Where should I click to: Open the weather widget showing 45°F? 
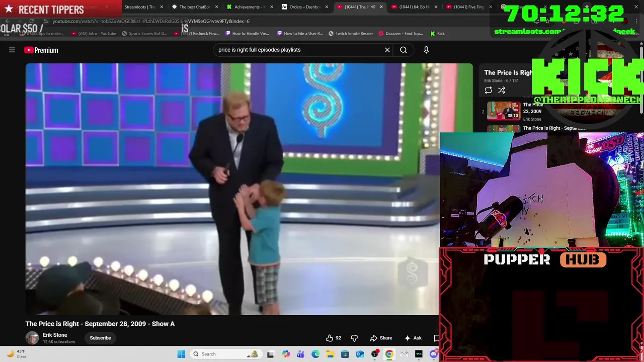click(16, 354)
